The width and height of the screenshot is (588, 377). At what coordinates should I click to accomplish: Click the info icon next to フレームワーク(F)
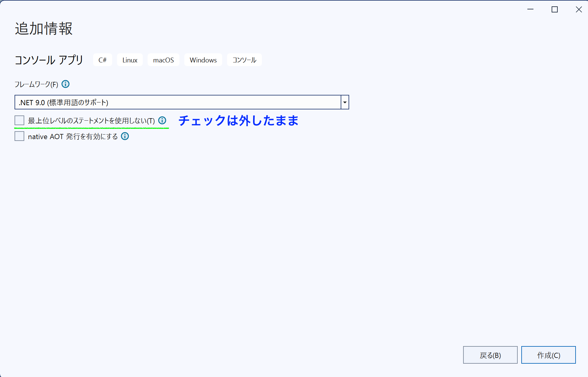pyautogui.click(x=65, y=84)
